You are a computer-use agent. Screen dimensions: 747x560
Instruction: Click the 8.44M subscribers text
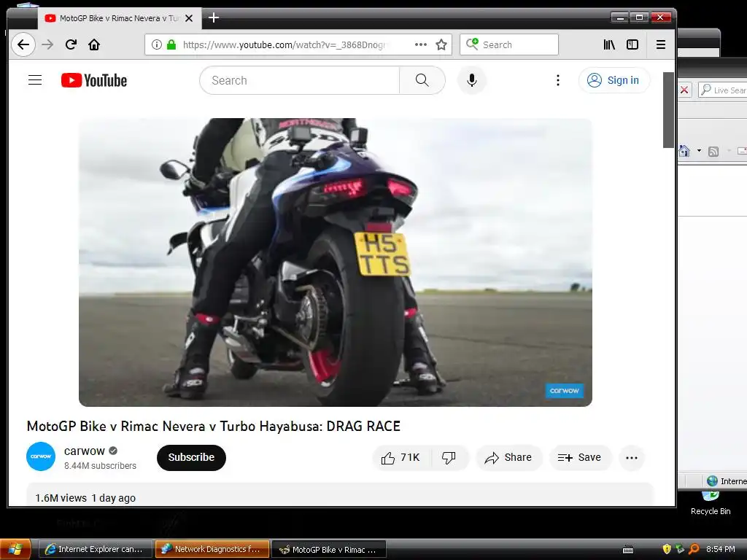100,466
